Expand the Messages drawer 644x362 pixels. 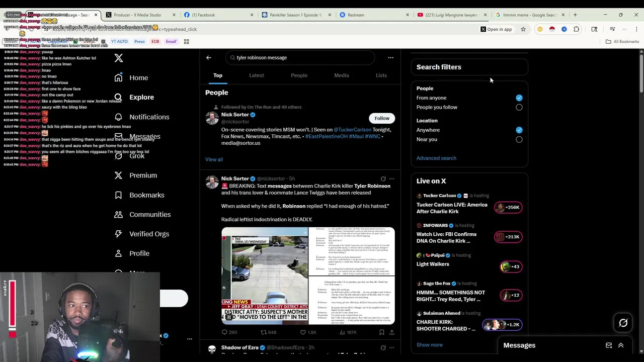[x=621, y=345]
